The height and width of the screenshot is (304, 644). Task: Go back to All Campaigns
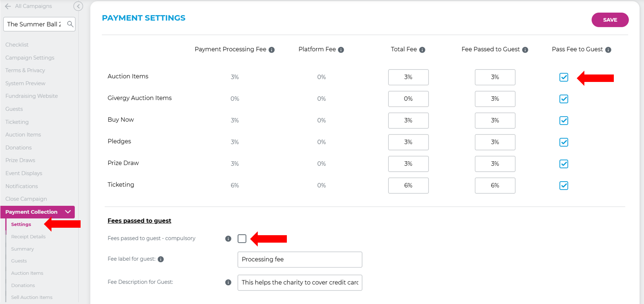[x=28, y=6]
